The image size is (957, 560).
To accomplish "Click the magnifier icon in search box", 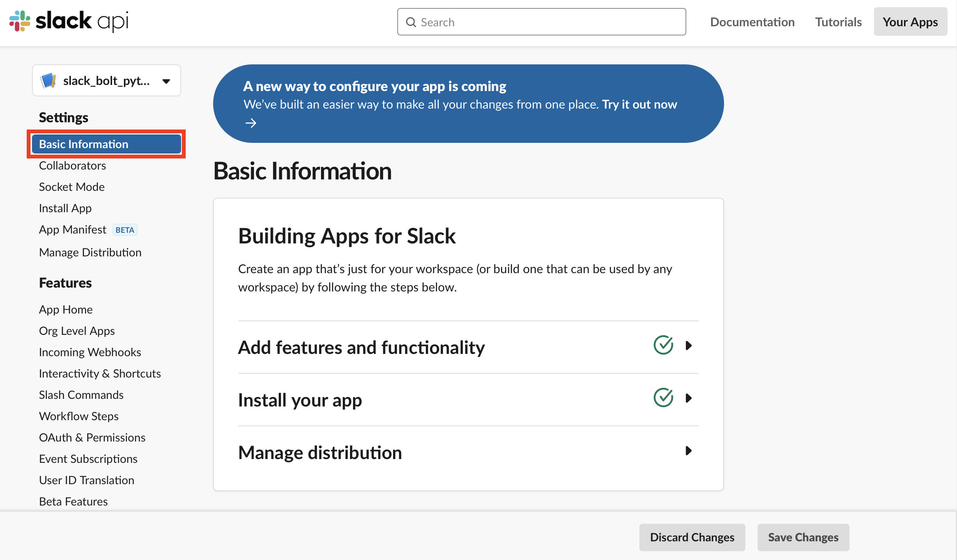I will [411, 22].
